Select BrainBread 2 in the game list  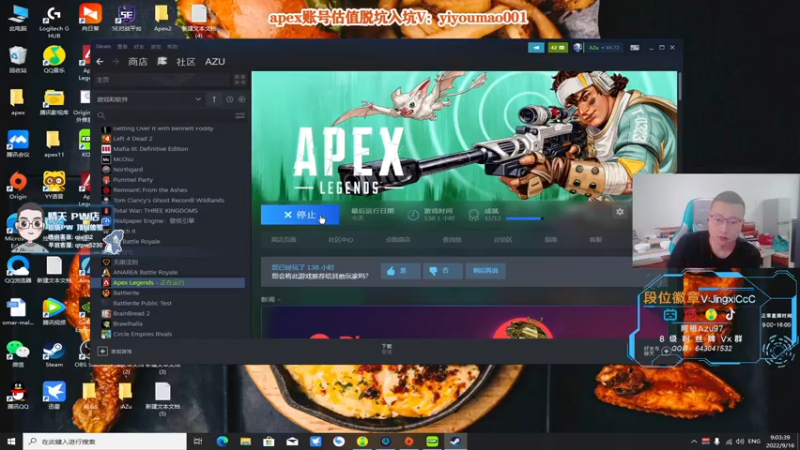131,313
